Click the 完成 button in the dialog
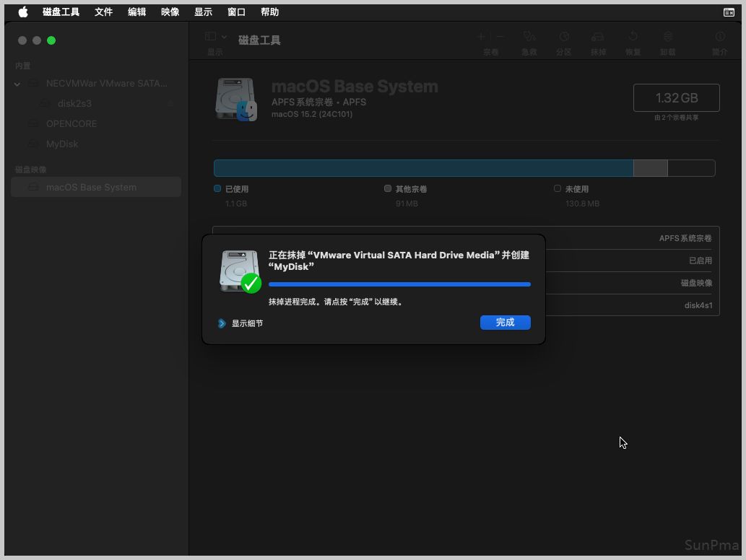This screenshot has width=746, height=560. coord(505,323)
